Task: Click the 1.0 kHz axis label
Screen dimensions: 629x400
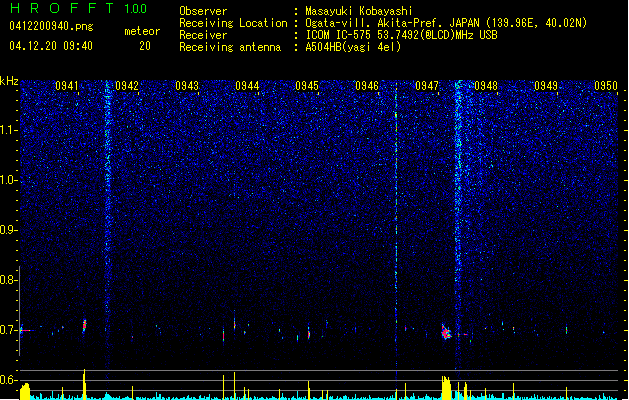Action: click(x=8, y=180)
